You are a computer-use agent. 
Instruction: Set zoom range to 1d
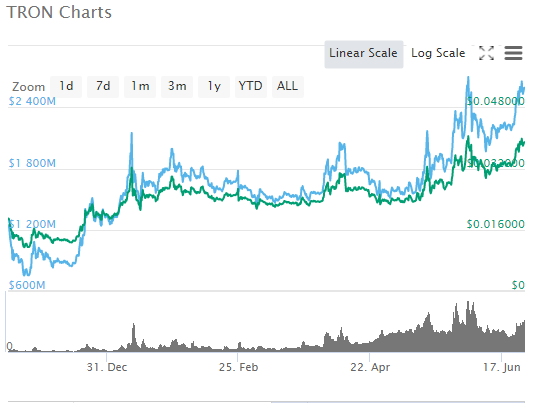(66, 86)
